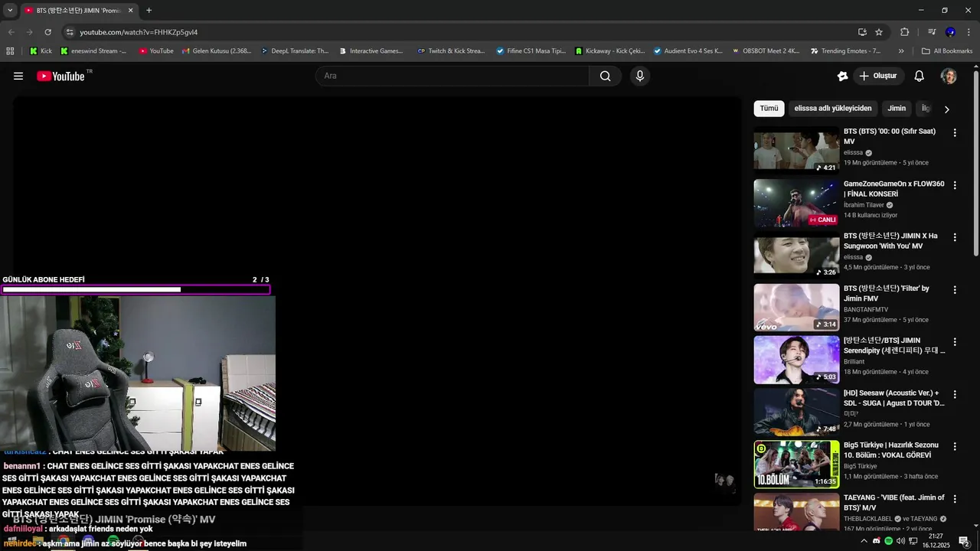The width and height of the screenshot is (980, 551).
Task: Select the Tümü filter chip
Action: pyautogui.click(x=769, y=109)
